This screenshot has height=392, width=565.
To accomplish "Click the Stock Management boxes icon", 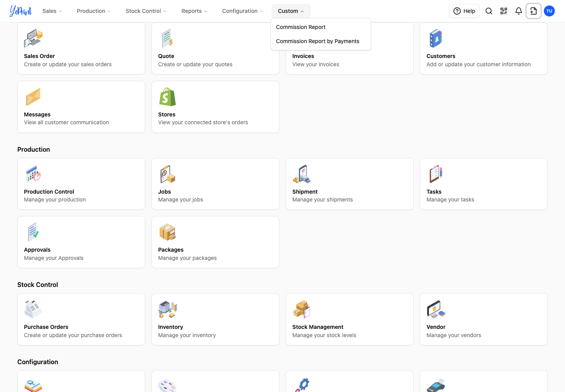I will click(302, 309).
